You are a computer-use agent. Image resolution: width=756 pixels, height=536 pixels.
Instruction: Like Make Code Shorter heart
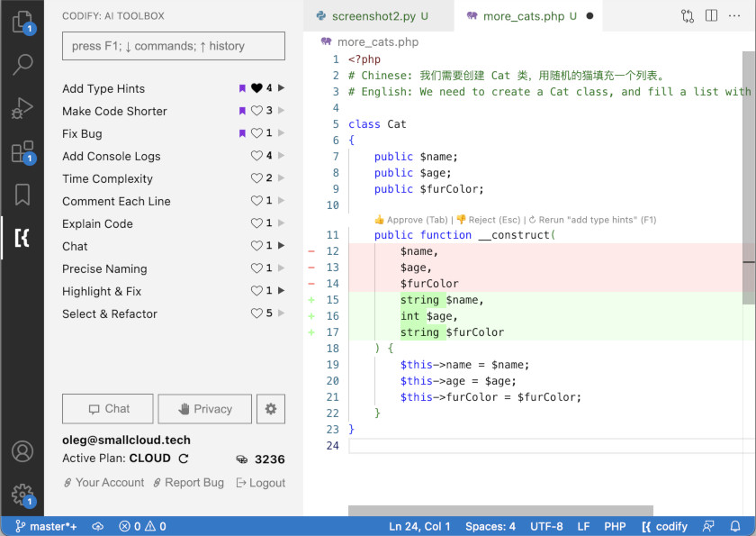[256, 111]
